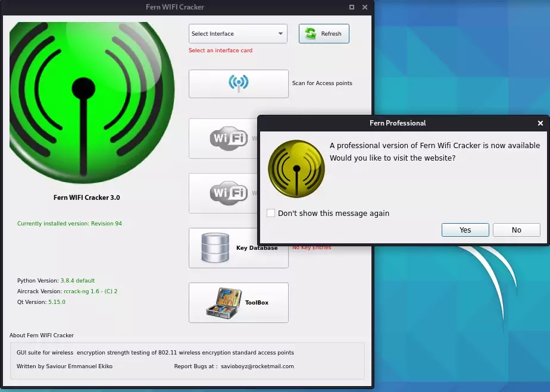Click the database cylinder icon
This screenshot has height=392, width=550.
215,247
